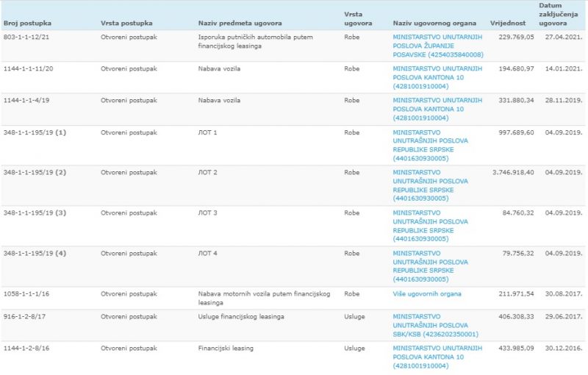Click the "Naziv ugovornog organa" column header
588x375 pixels.
434,24
